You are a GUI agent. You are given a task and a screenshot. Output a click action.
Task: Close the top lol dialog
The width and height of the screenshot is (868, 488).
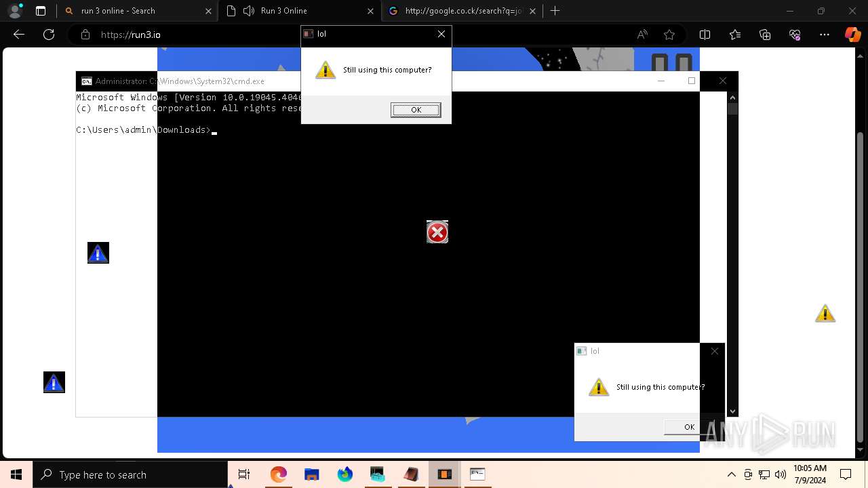[x=441, y=34]
